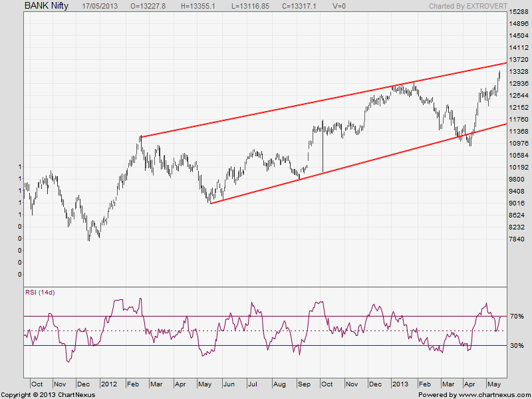Select the 2013 marker on time axis

400,384
